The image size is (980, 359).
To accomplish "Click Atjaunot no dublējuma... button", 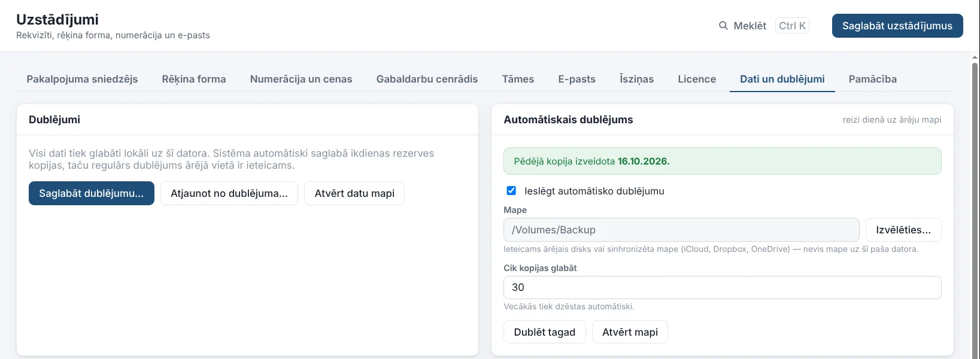I will [x=229, y=193].
